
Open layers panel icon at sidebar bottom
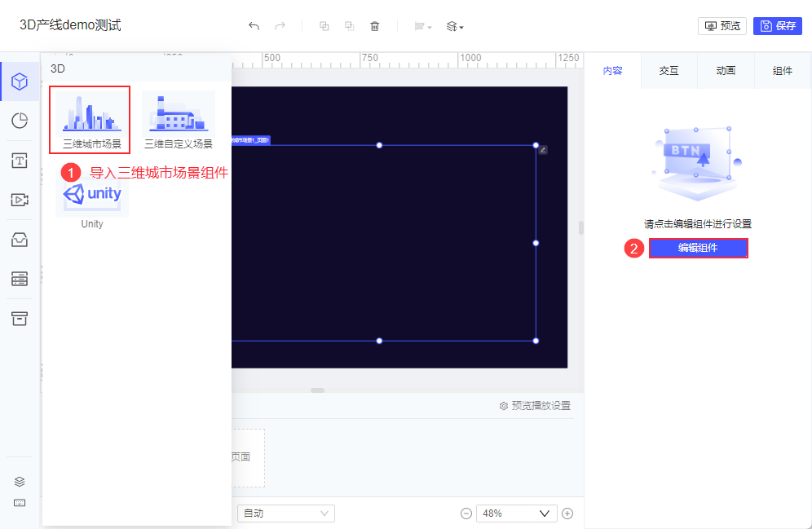(20, 482)
